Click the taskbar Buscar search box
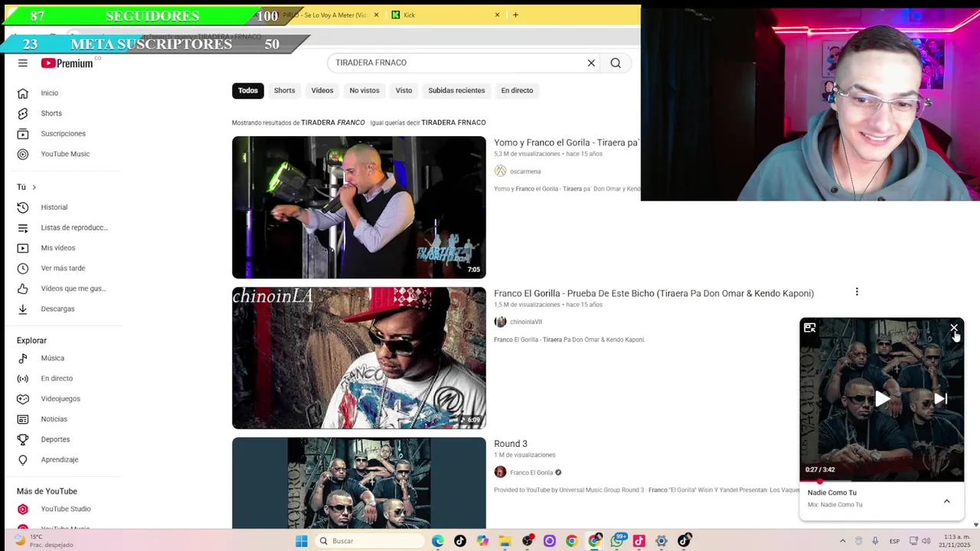 [x=369, y=541]
